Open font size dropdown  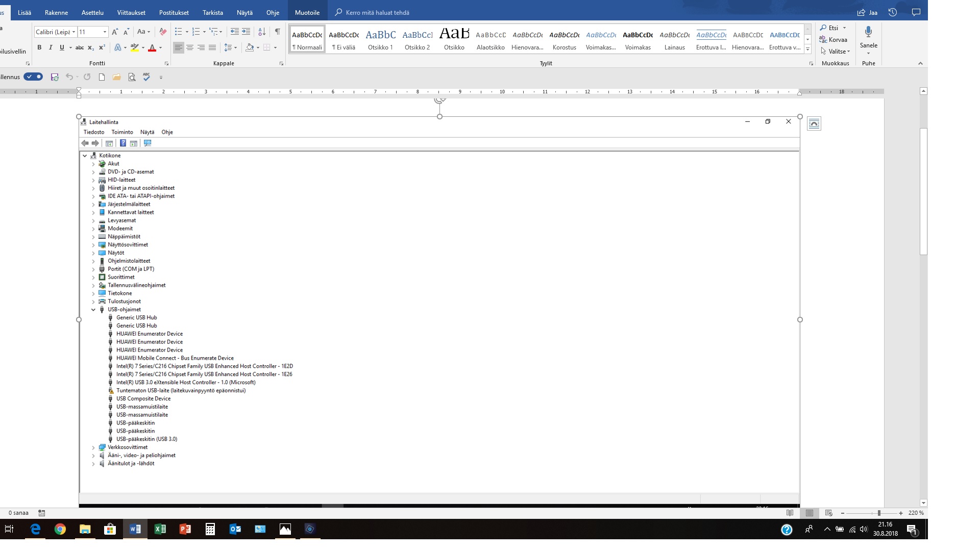click(x=105, y=32)
